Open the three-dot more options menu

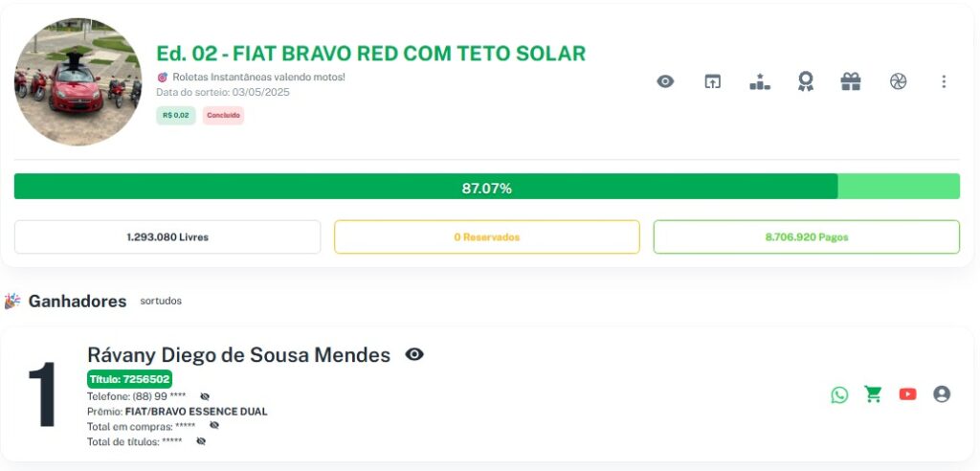click(x=944, y=82)
